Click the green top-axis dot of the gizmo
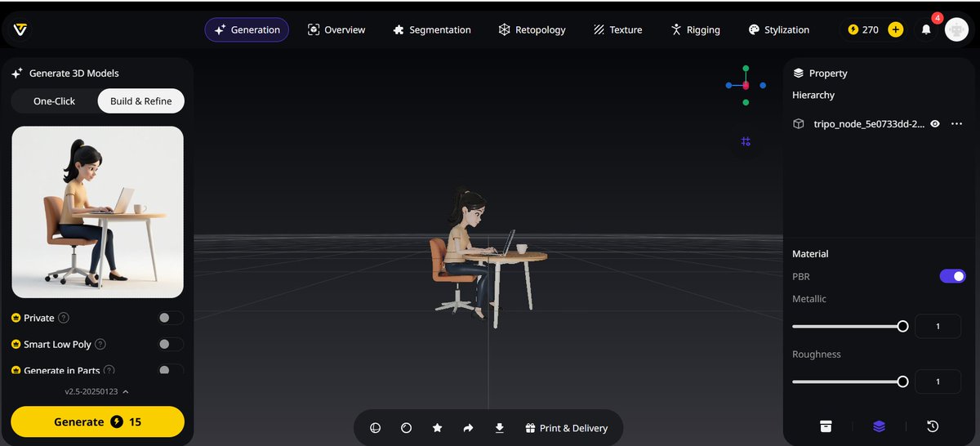 [x=746, y=69]
